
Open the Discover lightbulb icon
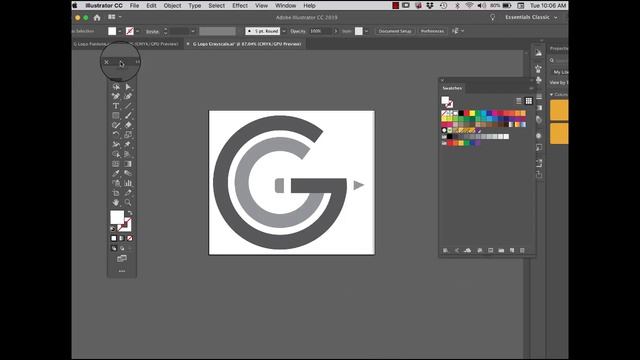tap(493, 17)
